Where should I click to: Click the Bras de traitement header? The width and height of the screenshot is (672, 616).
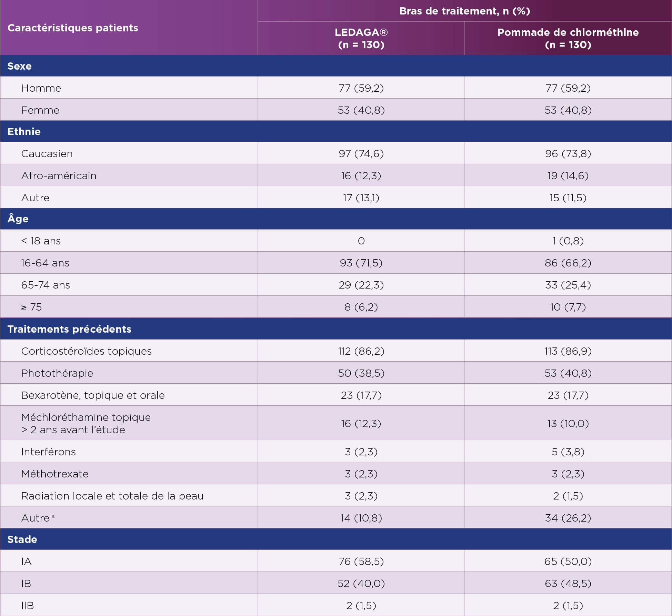[464, 11]
